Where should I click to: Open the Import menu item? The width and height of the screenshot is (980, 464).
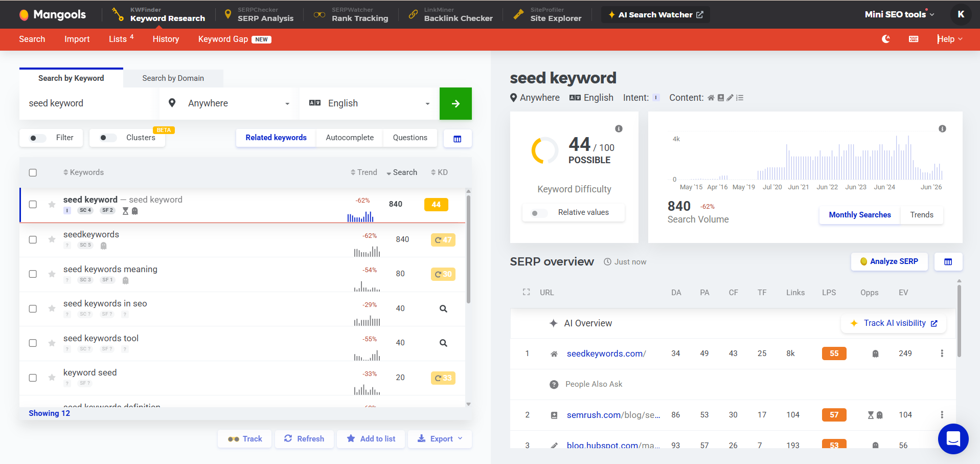coord(77,39)
